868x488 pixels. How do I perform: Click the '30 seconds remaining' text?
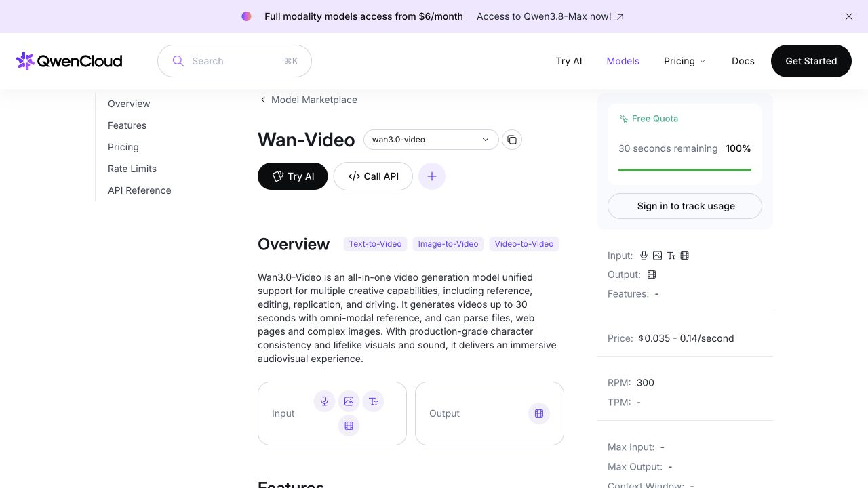(x=668, y=148)
